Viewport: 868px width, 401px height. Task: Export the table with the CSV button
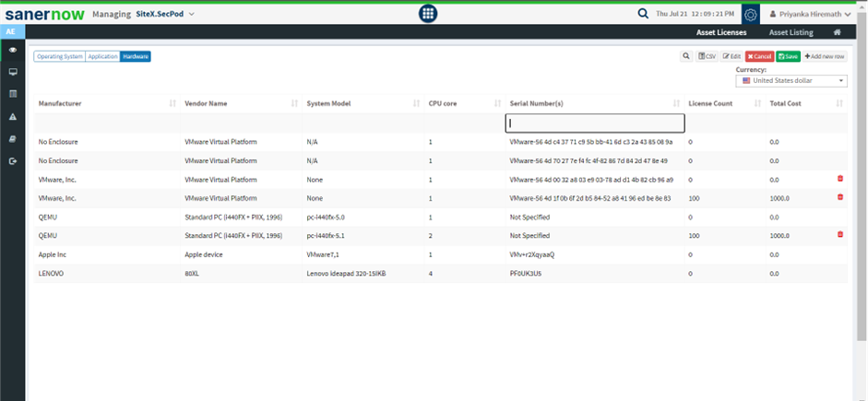pyautogui.click(x=707, y=56)
